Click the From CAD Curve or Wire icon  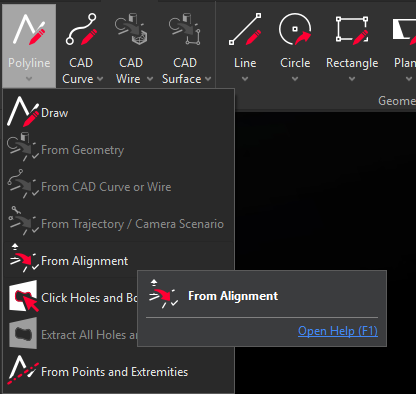tap(23, 184)
